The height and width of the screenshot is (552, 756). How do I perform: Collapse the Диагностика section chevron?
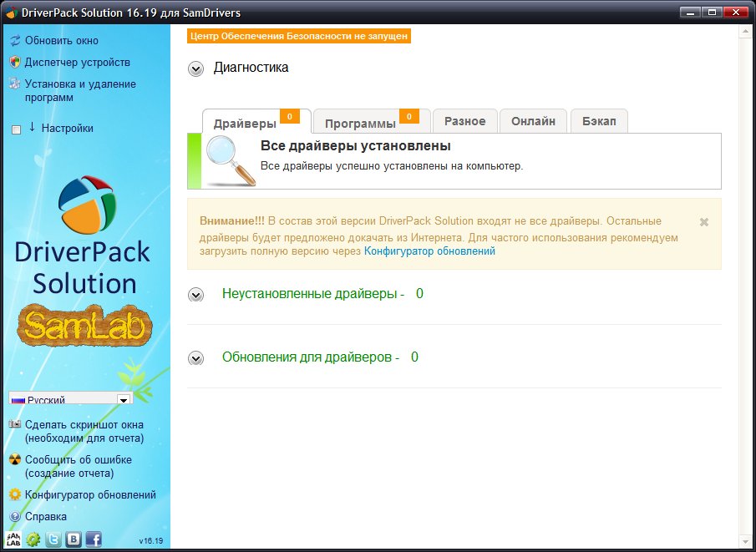195,68
